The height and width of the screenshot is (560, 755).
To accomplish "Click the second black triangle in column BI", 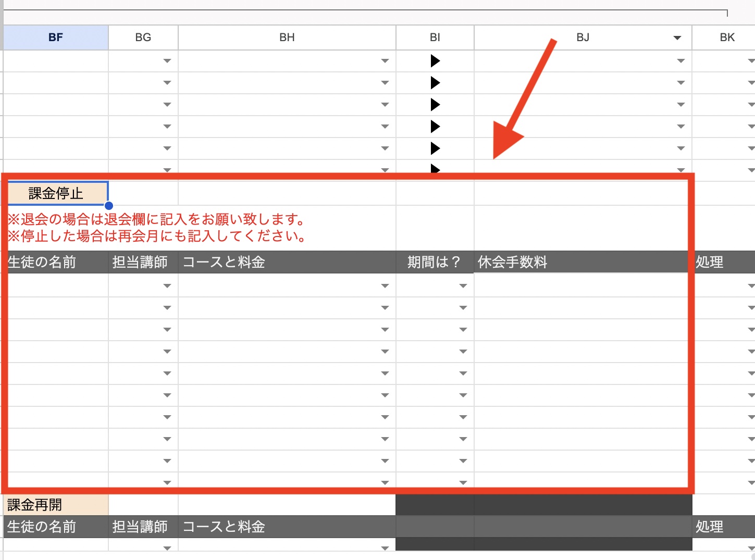I will (435, 83).
